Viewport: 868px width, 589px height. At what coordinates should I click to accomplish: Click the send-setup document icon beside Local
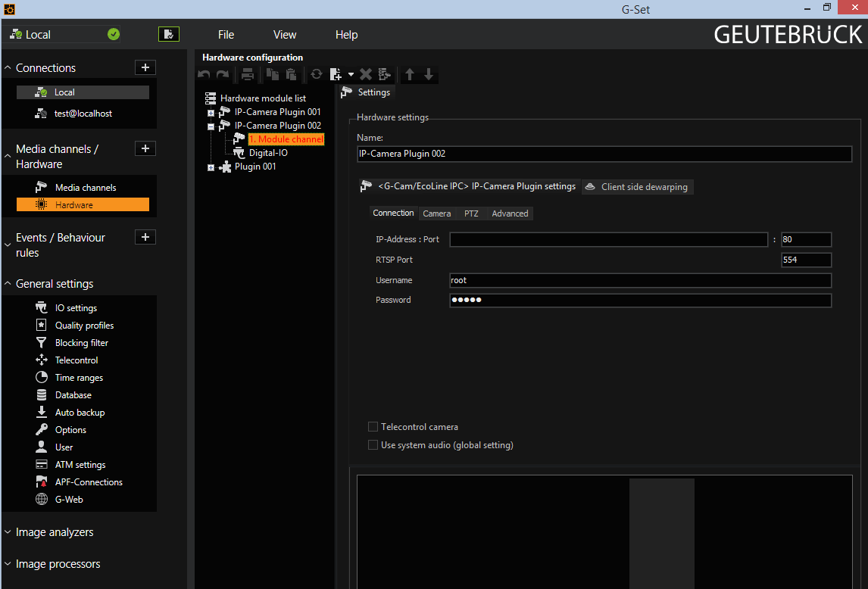coord(169,34)
